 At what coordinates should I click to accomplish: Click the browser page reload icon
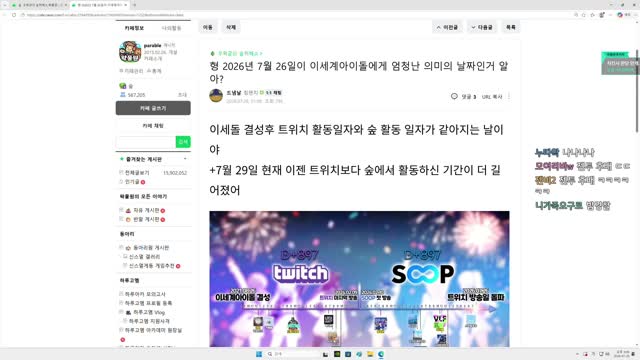[x=14, y=15]
